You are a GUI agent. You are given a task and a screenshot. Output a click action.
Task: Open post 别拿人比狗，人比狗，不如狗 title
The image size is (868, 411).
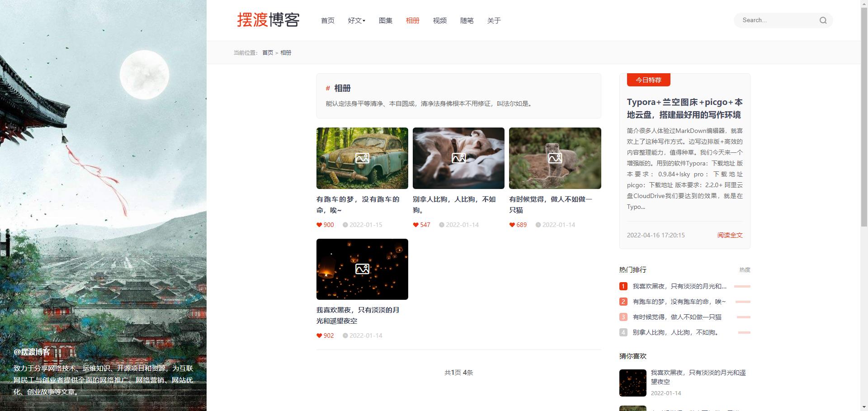(454, 205)
